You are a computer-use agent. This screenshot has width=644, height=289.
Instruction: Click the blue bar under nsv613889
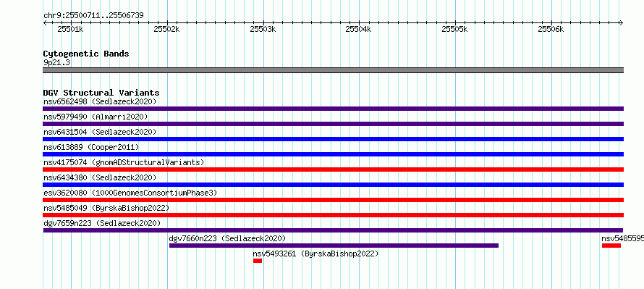click(x=333, y=154)
